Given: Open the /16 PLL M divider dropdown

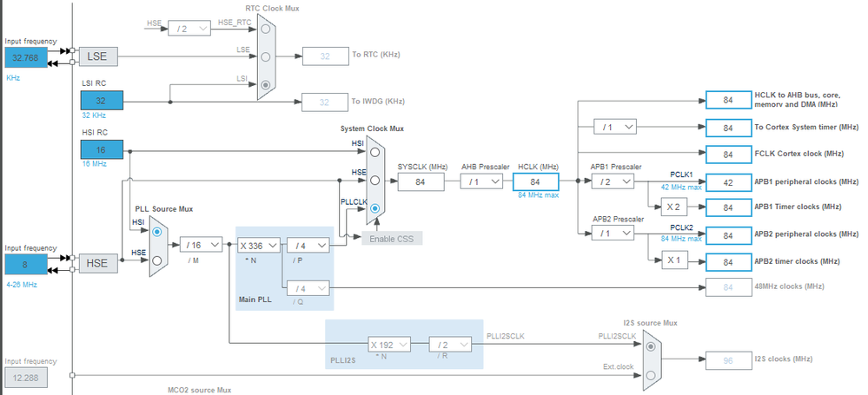Looking at the screenshot, I should (x=201, y=245).
